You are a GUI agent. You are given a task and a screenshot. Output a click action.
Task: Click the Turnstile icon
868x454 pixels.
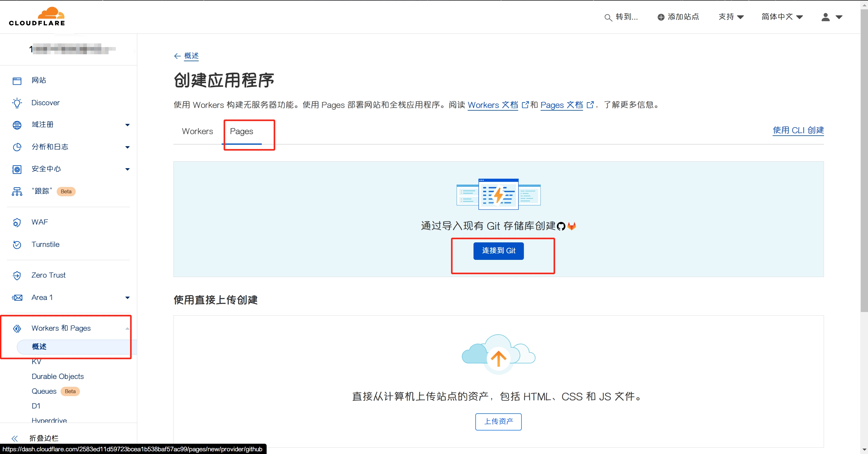click(x=17, y=245)
